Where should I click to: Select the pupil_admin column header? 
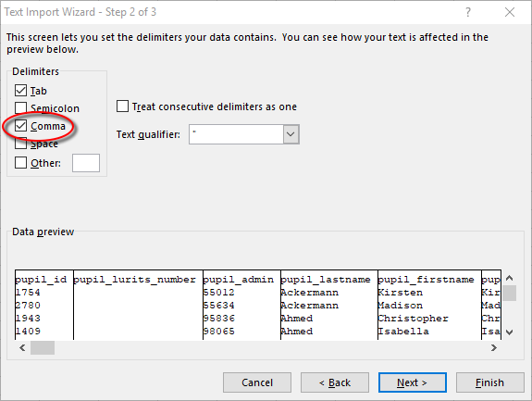[x=239, y=280]
